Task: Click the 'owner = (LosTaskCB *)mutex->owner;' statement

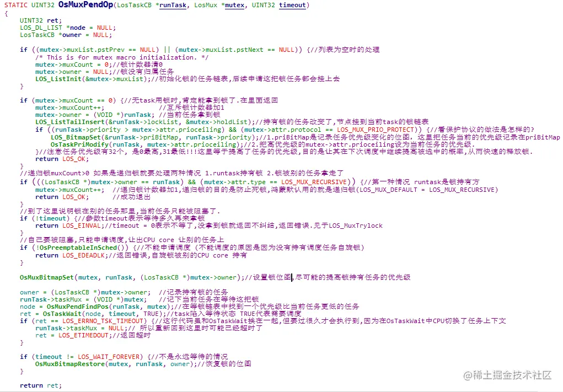Action: click(x=85, y=292)
